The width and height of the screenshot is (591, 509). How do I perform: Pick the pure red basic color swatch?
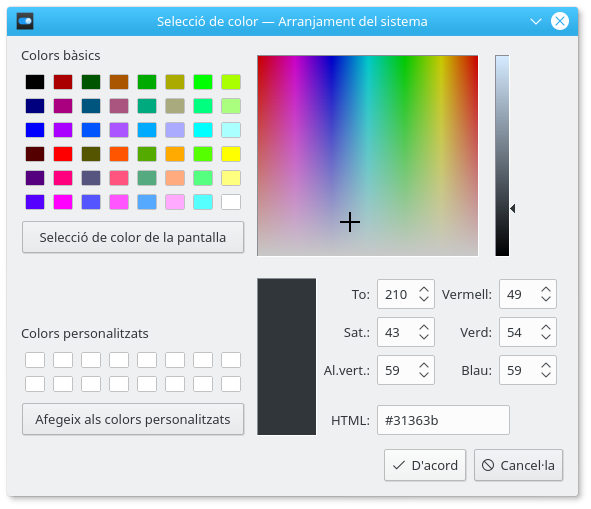[x=63, y=154]
